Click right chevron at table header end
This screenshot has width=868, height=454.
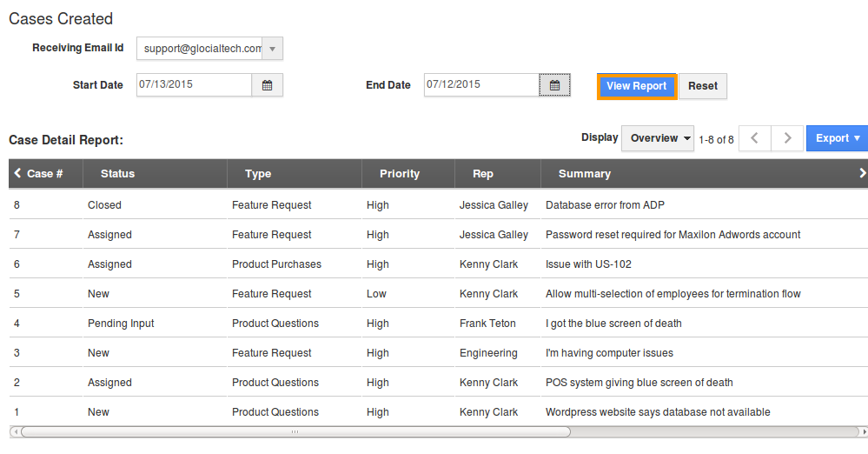click(863, 173)
